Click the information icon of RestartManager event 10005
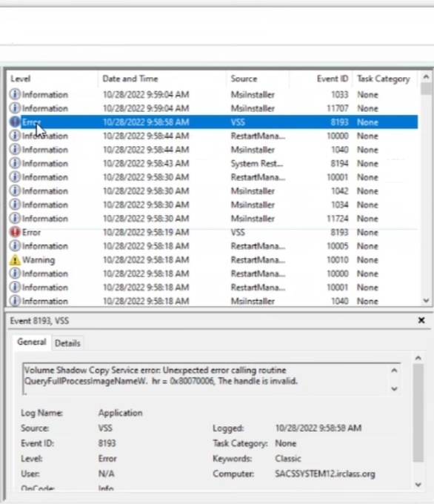The image size is (434, 504). tap(15, 246)
